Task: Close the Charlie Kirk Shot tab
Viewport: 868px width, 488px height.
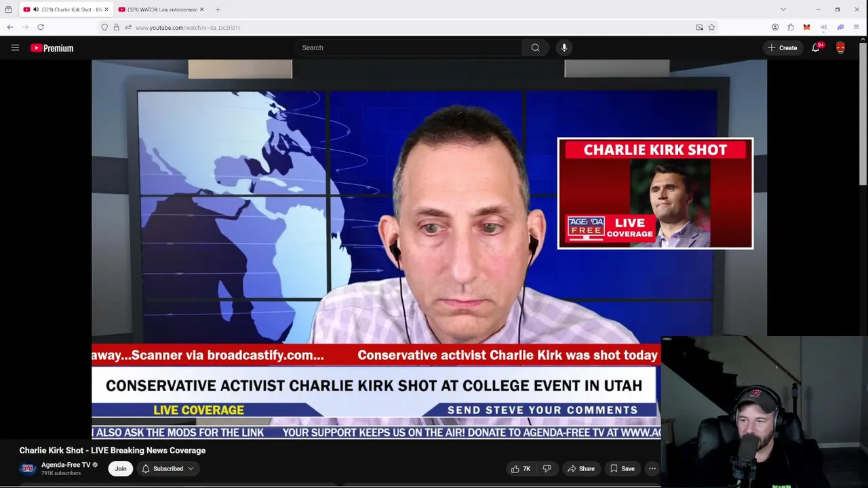Action: pos(106,9)
